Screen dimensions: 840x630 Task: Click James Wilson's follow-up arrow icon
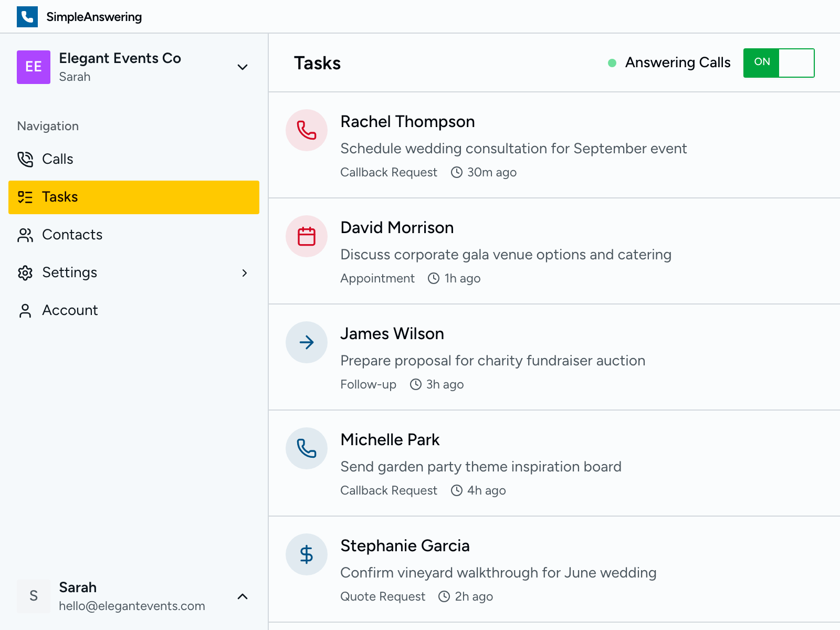click(x=306, y=342)
